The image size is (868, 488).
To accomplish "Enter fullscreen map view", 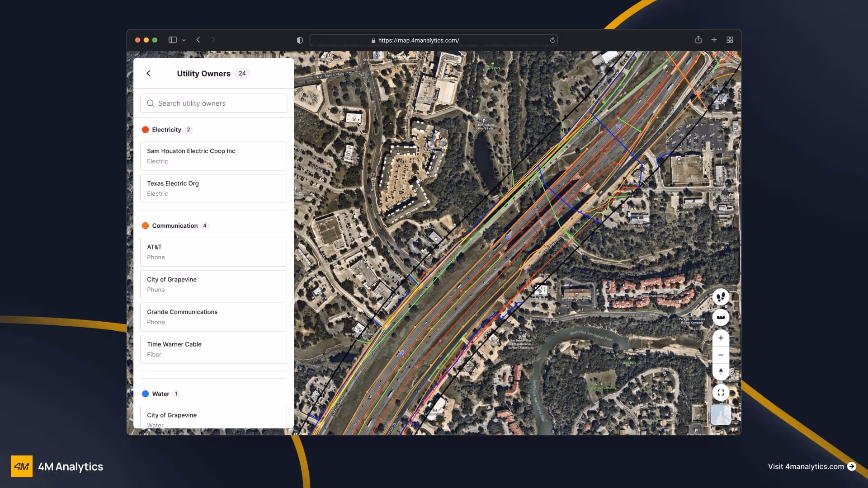I will [721, 393].
